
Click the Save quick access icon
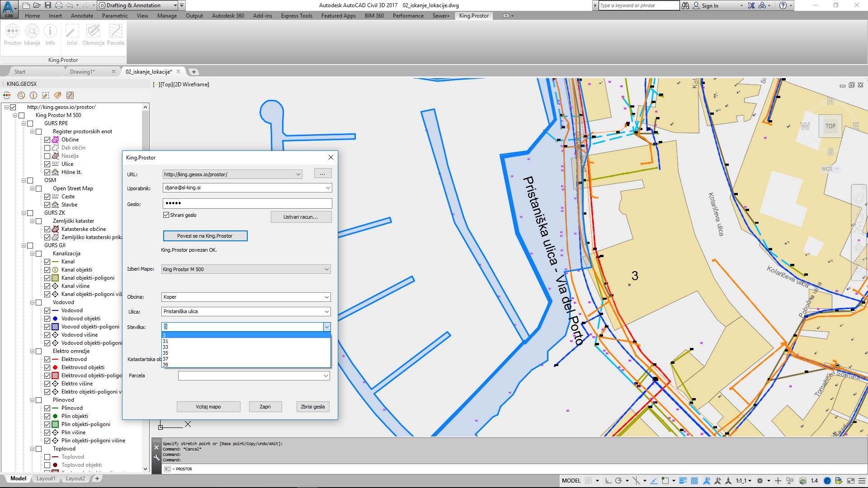[48, 5]
